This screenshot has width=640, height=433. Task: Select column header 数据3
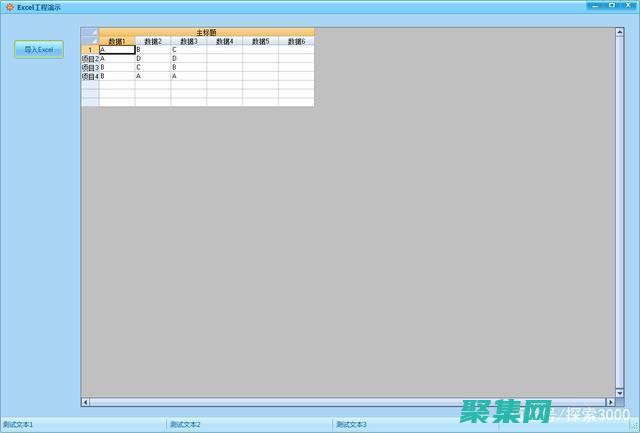[188, 41]
